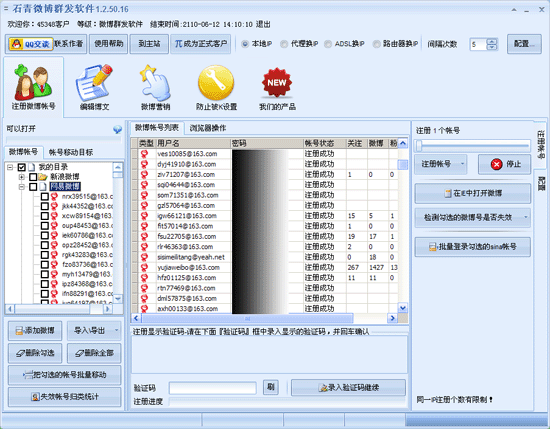Click the 验证码 input field
The image size is (550, 429).
(x=213, y=388)
